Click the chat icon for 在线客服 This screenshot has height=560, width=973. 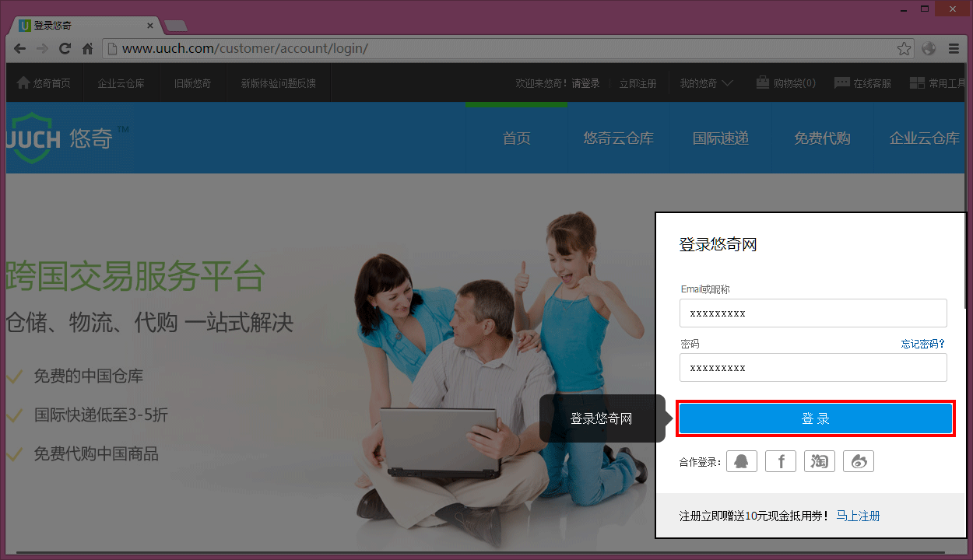click(x=841, y=82)
